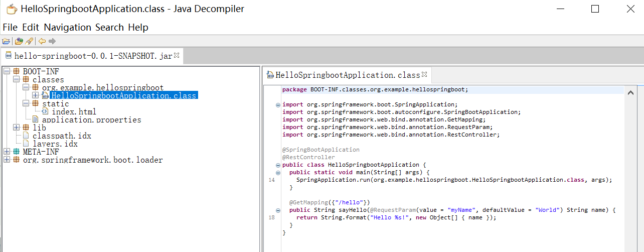The image size is (644, 252).
Task: Click the org.example.hellospringboot package icon
Action: pos(36,88)
